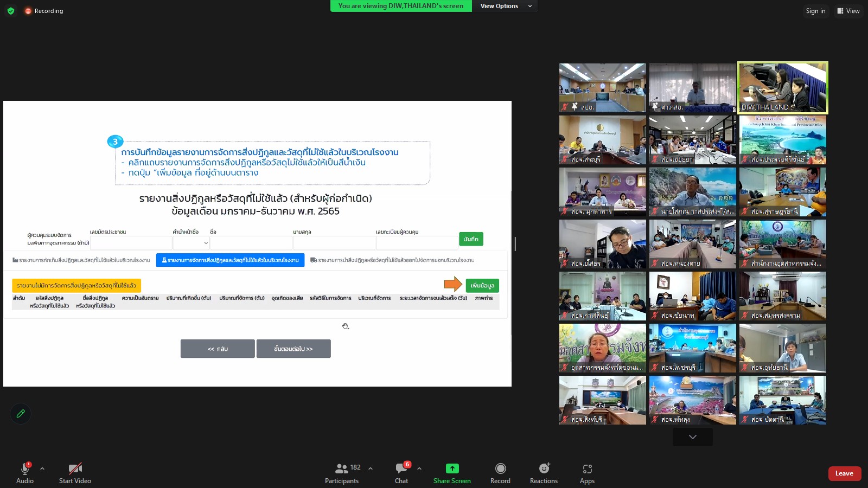Select the DIW THAILAND video thumbnail
Viewport: 868px width, 488px height.
click(783, 88)
